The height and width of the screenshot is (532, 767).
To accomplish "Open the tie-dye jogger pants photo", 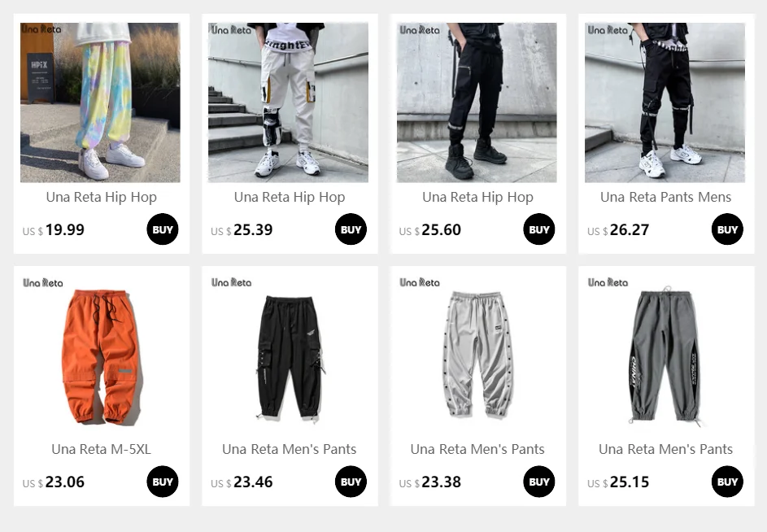I will [x=100, y=102].
